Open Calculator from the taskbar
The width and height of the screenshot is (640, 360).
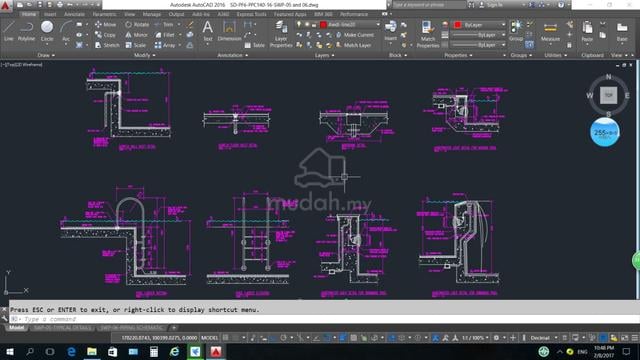point(154,351)
